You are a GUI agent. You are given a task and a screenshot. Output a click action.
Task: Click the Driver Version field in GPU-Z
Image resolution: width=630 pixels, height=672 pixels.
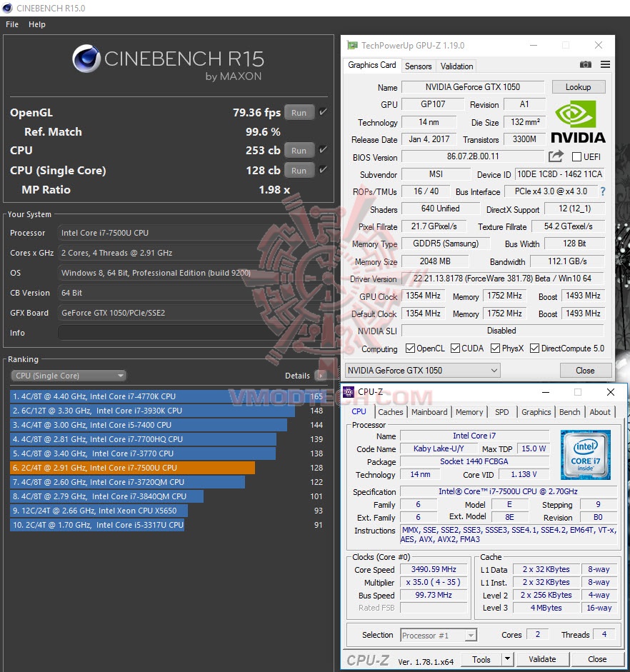[502, 279]
